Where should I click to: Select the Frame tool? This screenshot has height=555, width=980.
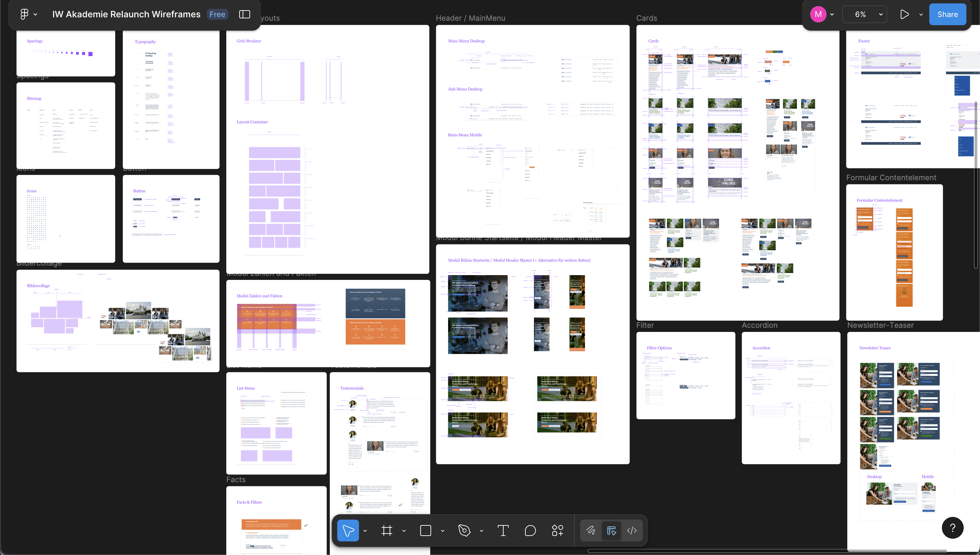387,530
